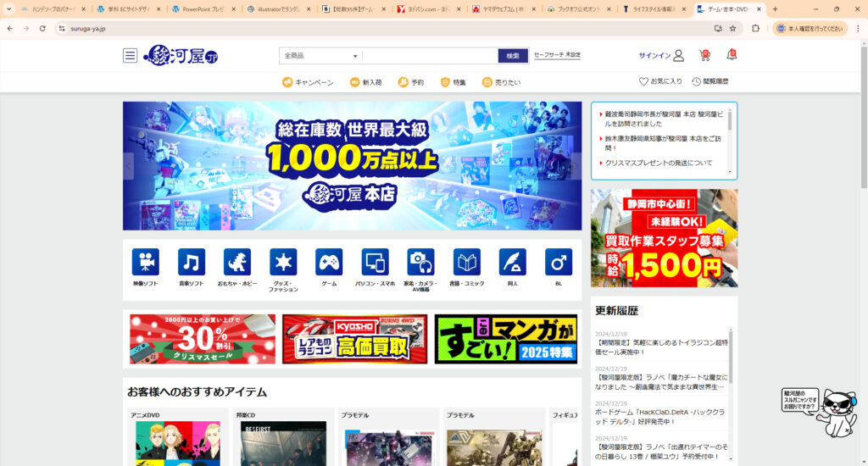Click the notification bell icon

[732, 55]
